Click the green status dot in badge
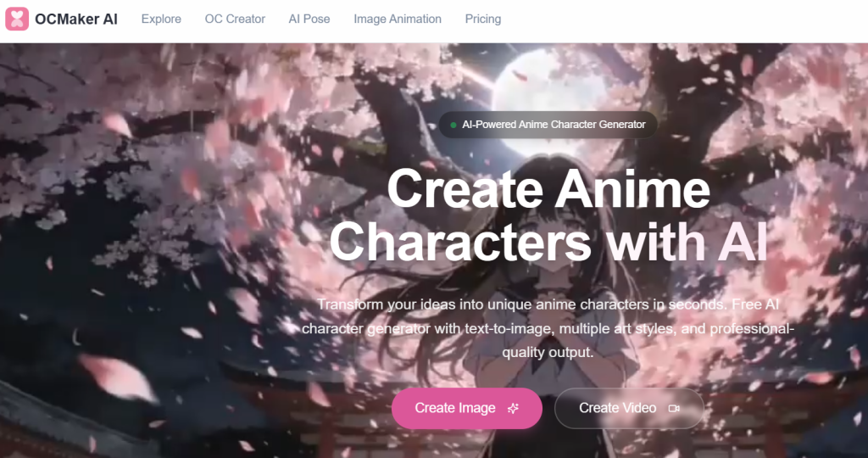The width and height of the screenshot is (868, 458). tap(453, 125)
